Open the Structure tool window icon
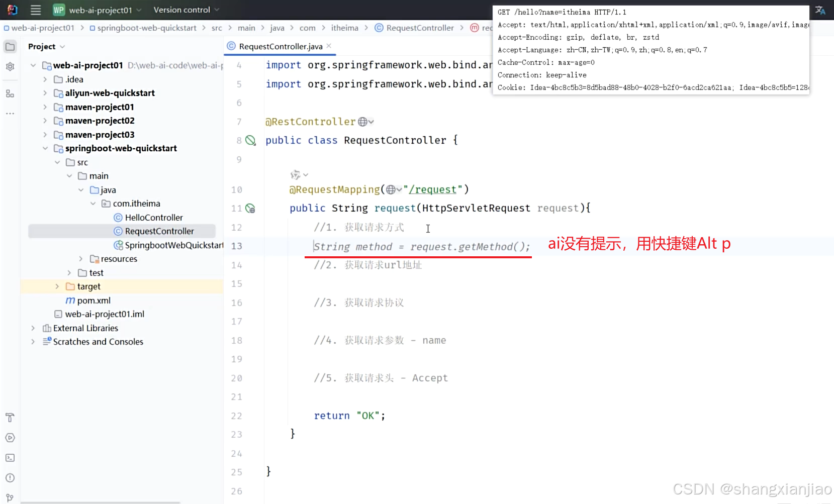The width and height of the screenshot is (834, 504). coord(10,93)
